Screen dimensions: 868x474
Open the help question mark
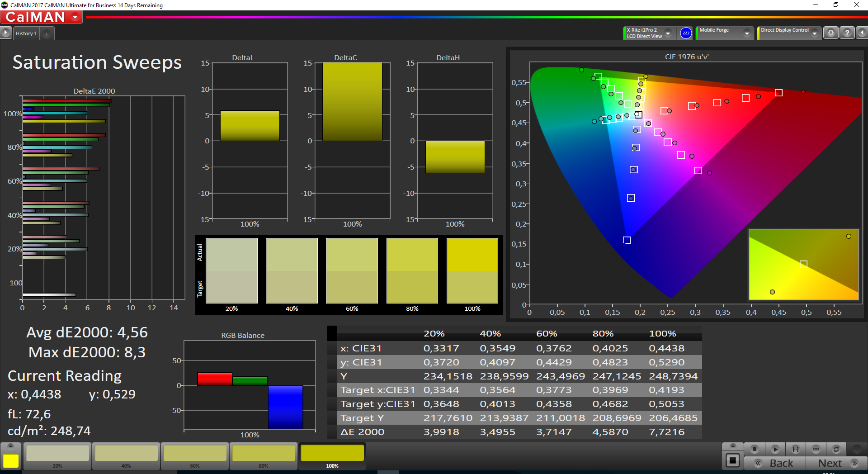[847, 33]
